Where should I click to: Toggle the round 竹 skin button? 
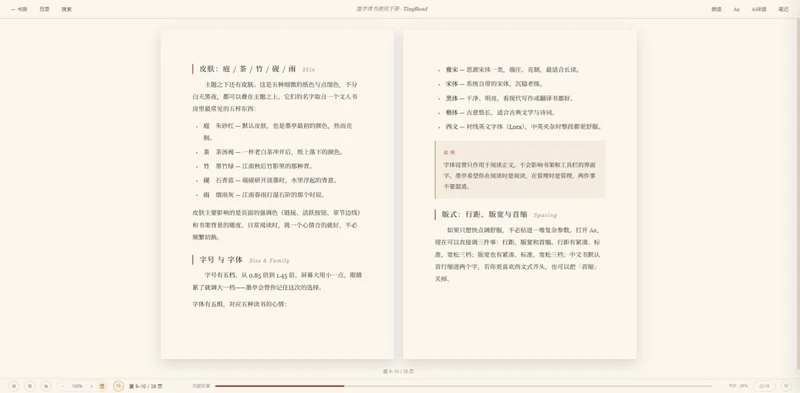click(x=118, y=386)
